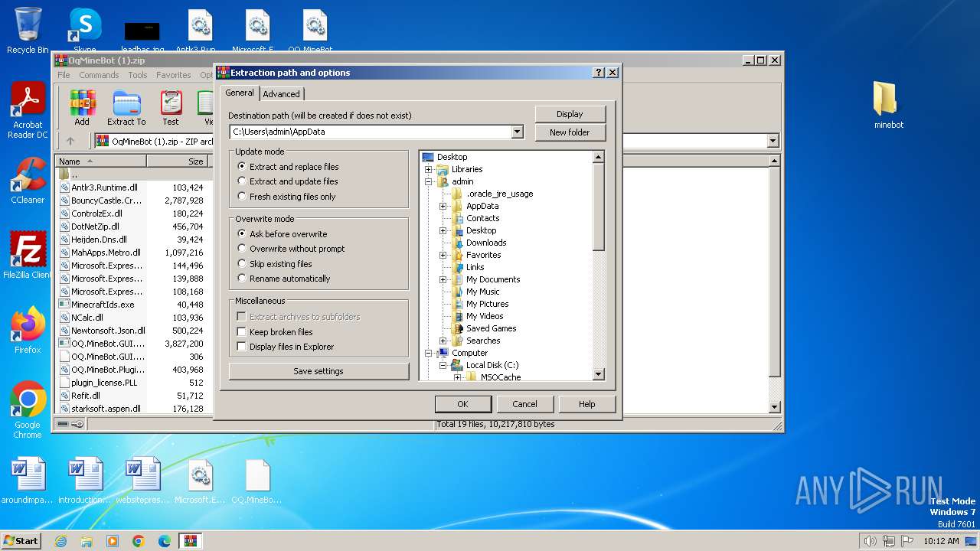Enable Display files in Explorer checkbox

[x=242, y=347]
